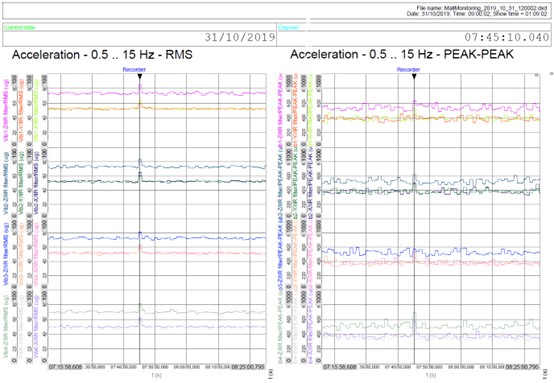Select the blue Vib3-Z IIR filter RMS axis label
The height and width of the screenshot is (383, 554).
click(6, 255)
